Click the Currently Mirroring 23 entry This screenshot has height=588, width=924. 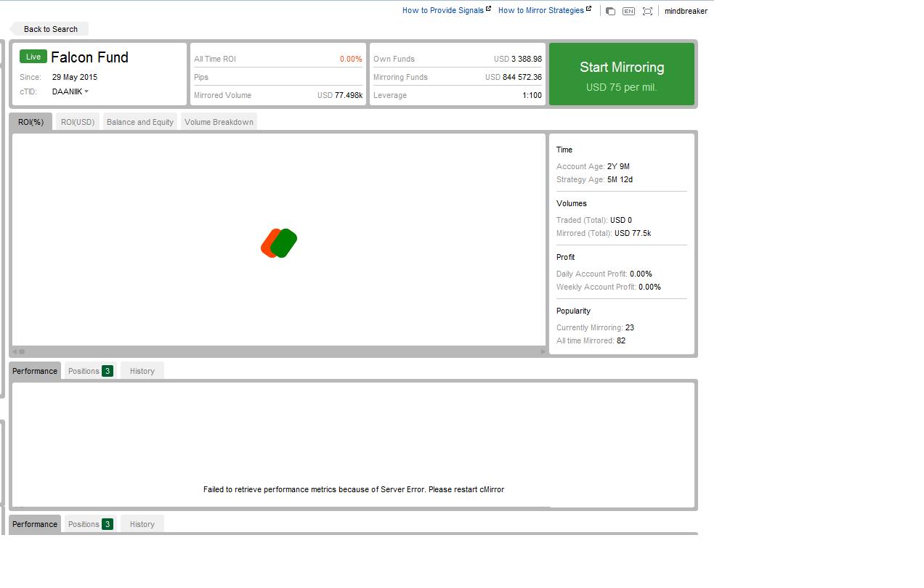pyautogui.click(x=595, y=327)
